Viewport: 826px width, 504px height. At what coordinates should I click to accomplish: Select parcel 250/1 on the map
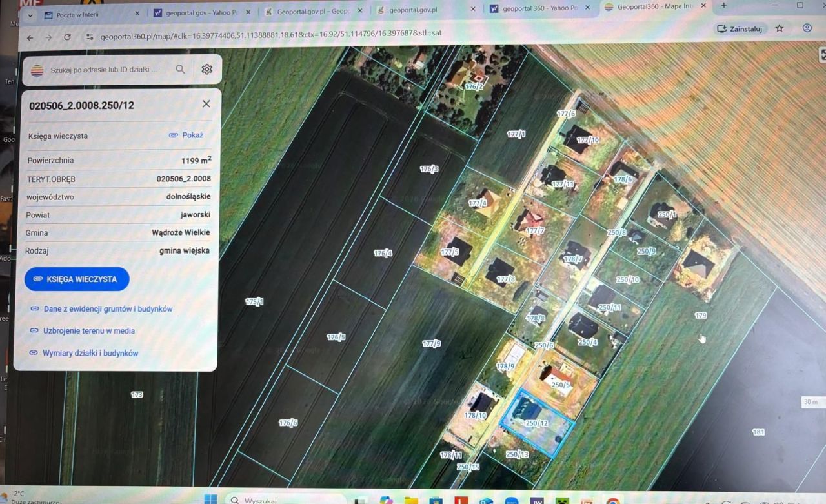click(x=667, y=214)
